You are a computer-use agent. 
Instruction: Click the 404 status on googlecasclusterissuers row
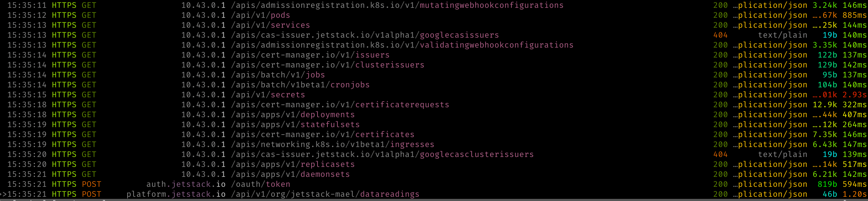point(720,154)
